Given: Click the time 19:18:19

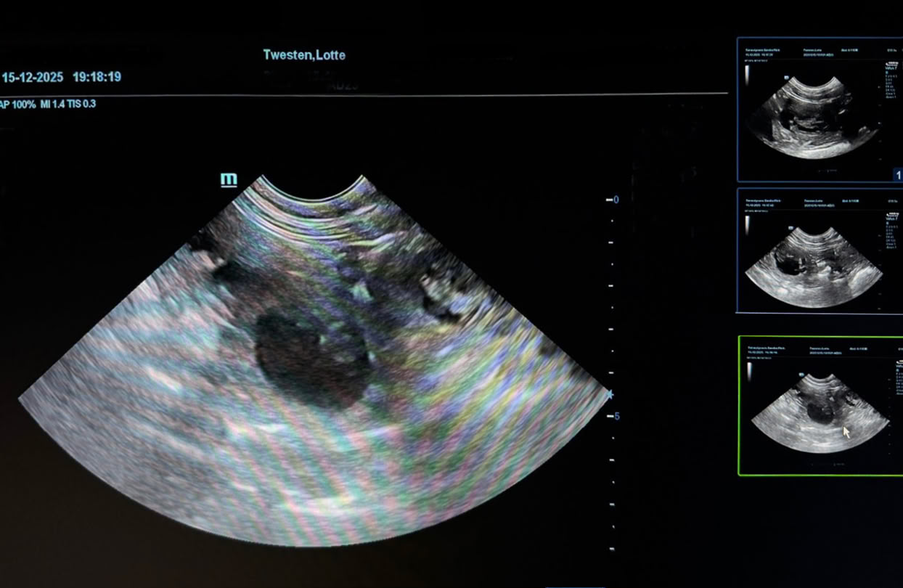Looking at the screenshot, I should click(97, 77).
